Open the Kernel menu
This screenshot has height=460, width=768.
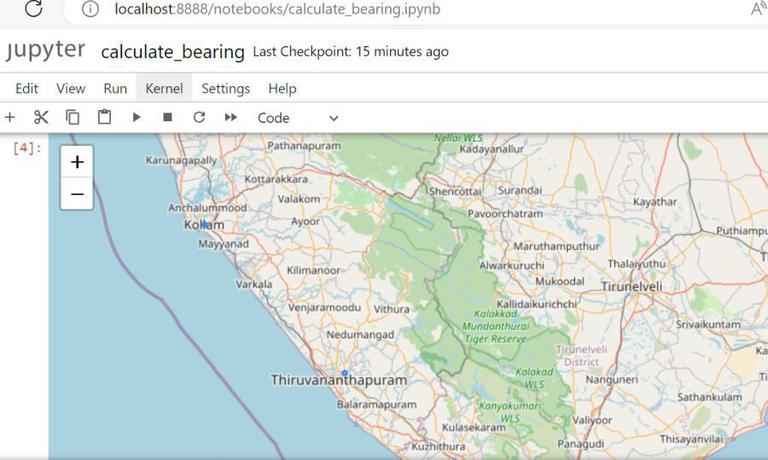164,88
